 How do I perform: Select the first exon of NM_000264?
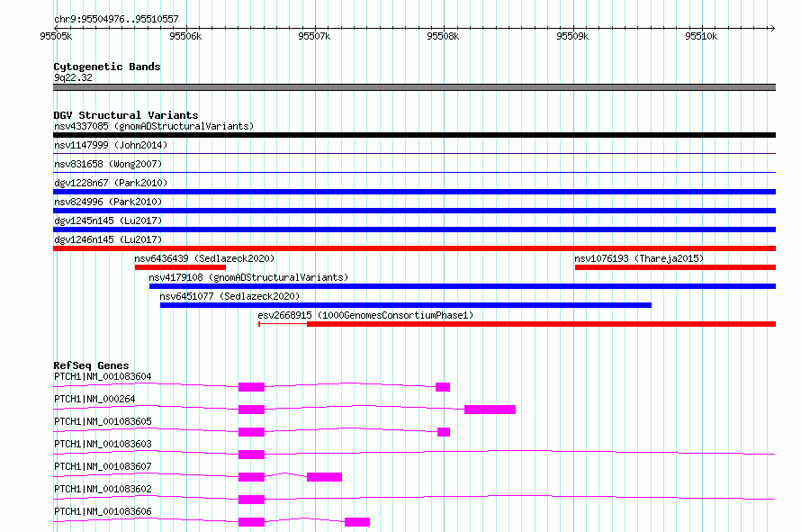coord(251,410)
